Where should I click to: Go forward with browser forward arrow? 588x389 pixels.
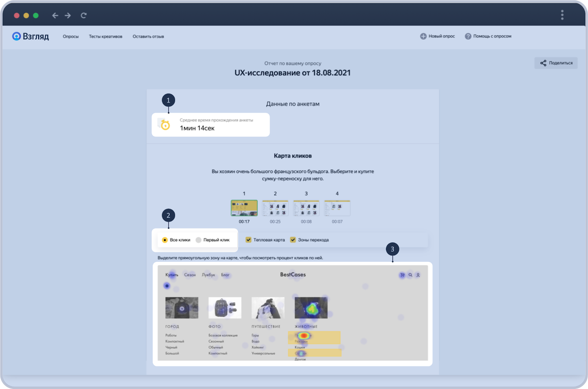tap(68, 15)
